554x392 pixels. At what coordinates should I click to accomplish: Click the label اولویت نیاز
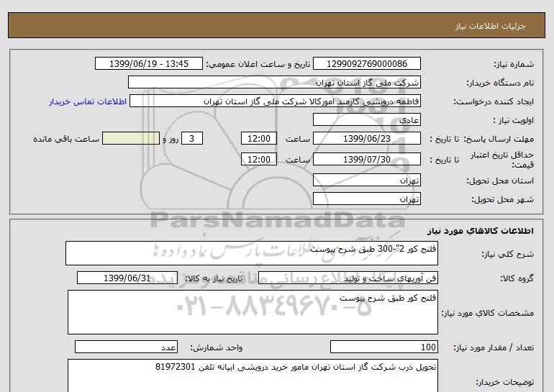(x=514, y=120)
